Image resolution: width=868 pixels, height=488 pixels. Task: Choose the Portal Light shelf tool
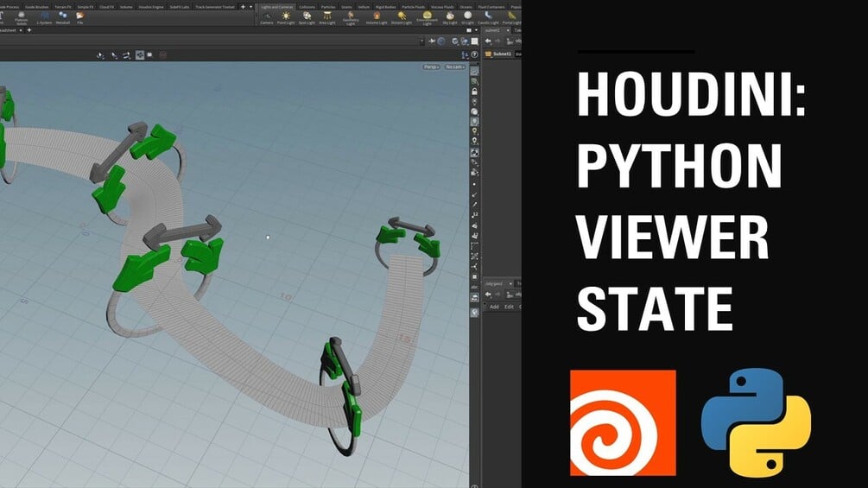tap(511, 18)
